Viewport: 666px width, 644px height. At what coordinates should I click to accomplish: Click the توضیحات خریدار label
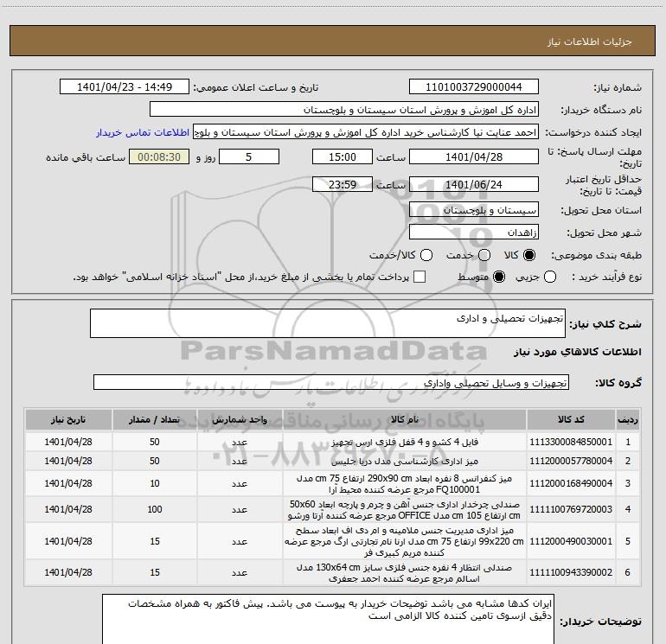tap(600, 622)
